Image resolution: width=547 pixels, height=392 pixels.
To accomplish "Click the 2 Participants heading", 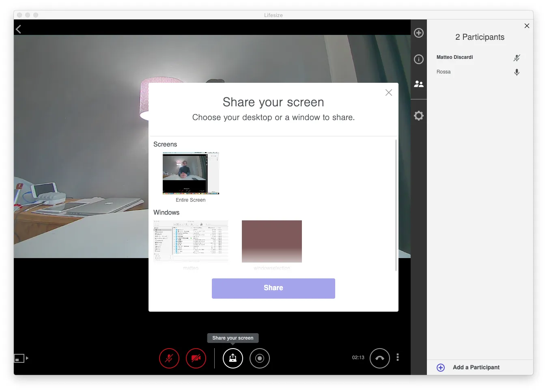I will pyautogui.click(x=480, y=37).
